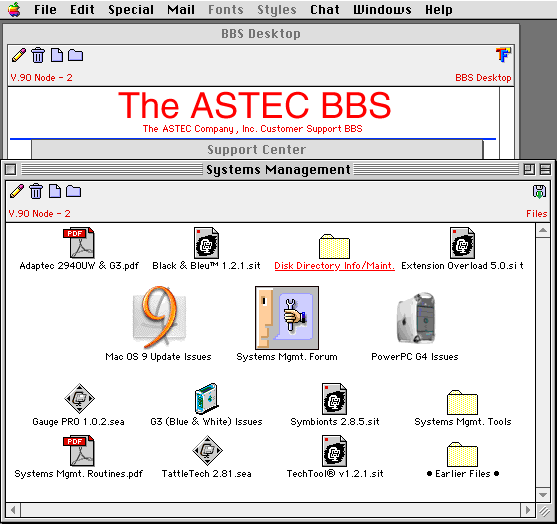Open the Mail menu
557x524 pixels.
coord(181,10)
